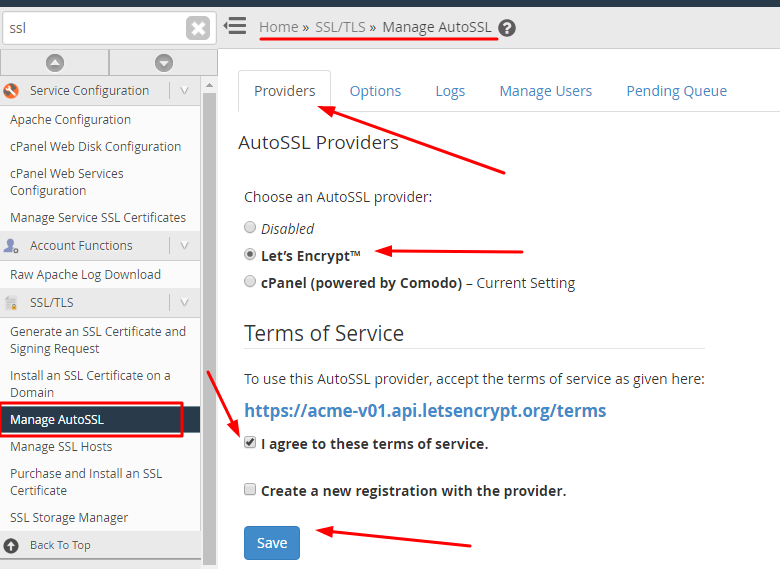Click the up arrow circle button
The width and height of the screenshot is (780, 569).
click(55, 63)
